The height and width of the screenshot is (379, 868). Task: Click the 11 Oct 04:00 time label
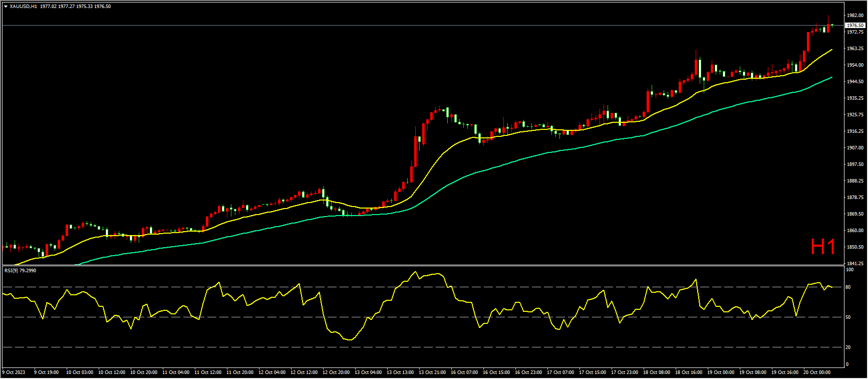click(x=175, y=372)
